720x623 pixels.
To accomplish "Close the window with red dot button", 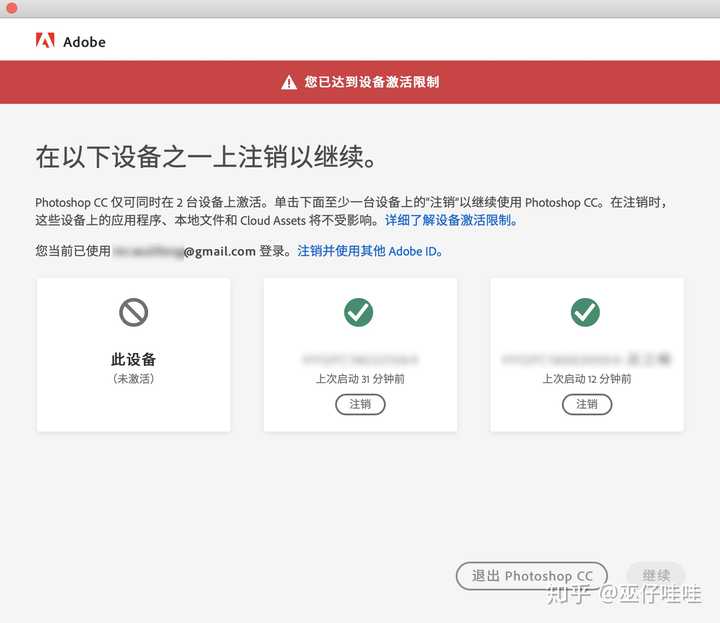I will pos(12,8).
